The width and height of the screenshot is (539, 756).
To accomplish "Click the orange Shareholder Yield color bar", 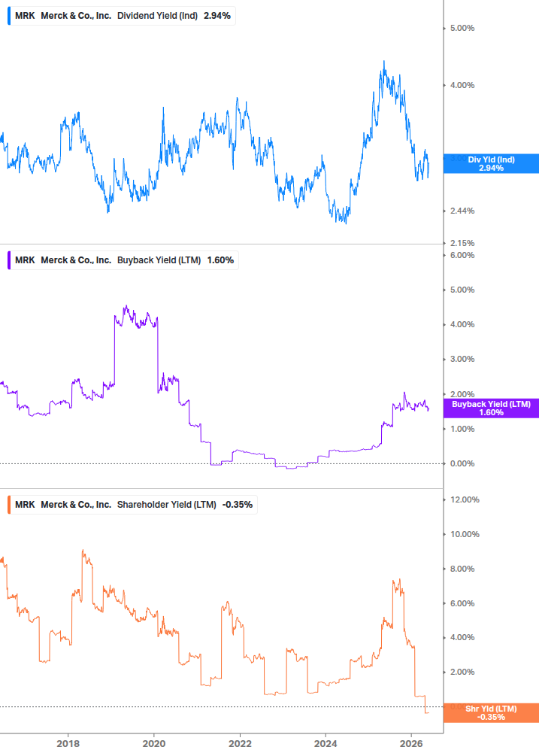I will (9, 504).
